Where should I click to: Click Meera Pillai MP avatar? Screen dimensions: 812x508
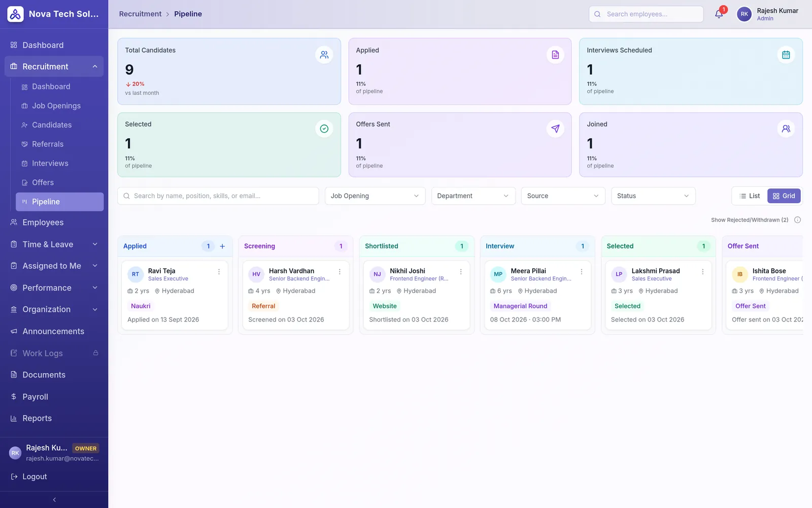tap(498, 274)
